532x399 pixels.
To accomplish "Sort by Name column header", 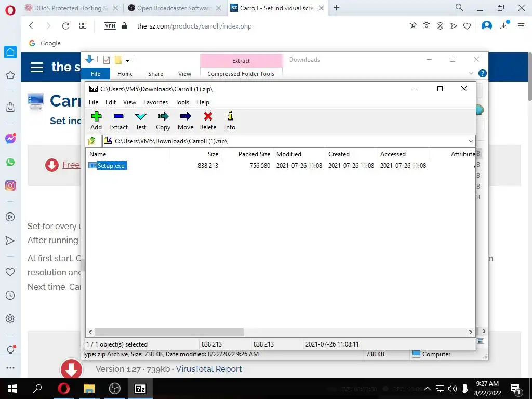I will click(x=128, y=154).
